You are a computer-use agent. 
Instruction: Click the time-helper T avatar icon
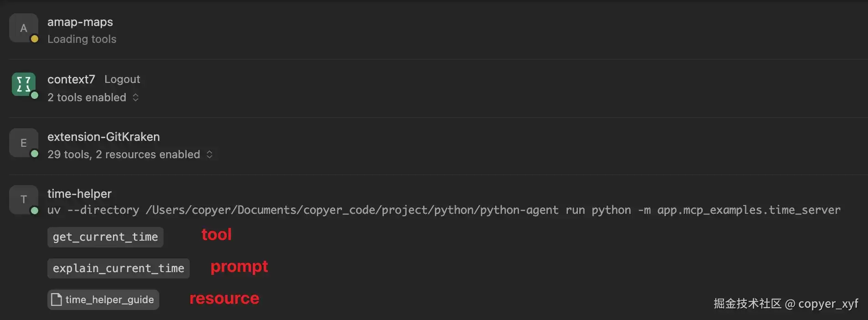[x=23, y=200]
